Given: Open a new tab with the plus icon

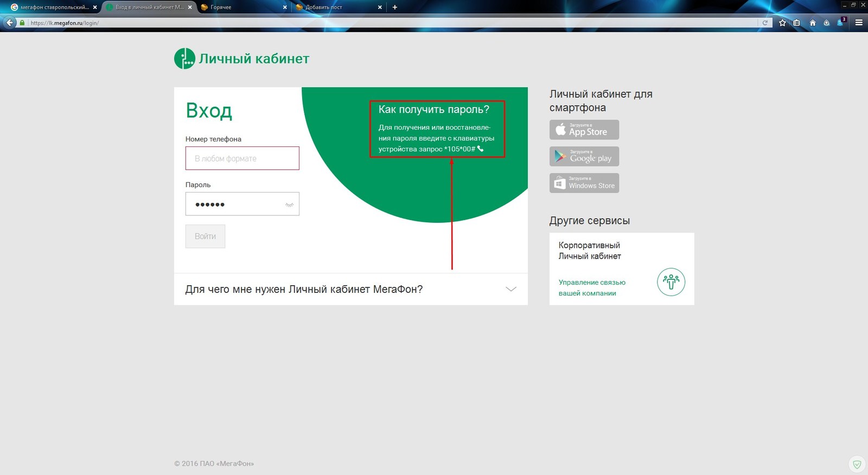Looking at the screenshot, I should (x=394, y=7).
